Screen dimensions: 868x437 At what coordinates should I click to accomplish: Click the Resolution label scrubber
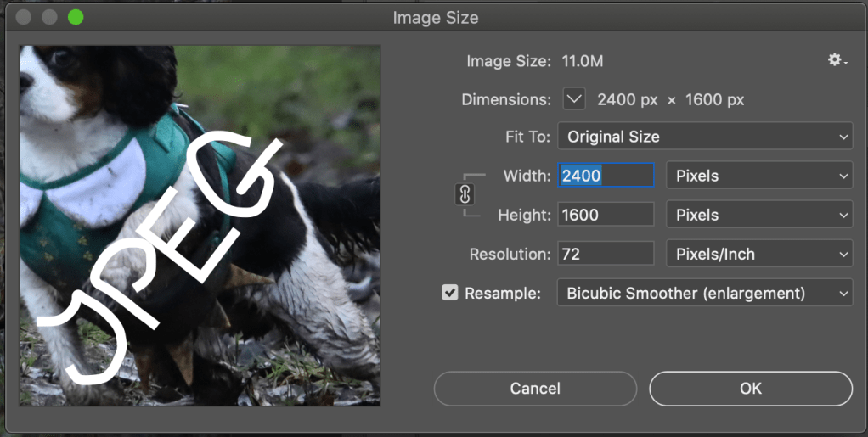[510, 254]
